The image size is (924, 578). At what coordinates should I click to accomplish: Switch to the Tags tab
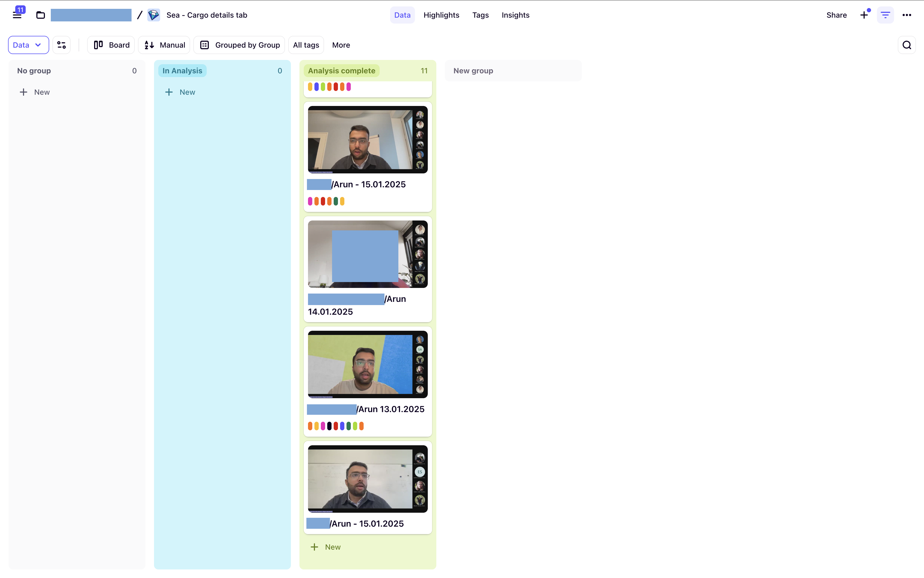click(x=480, y=15)
